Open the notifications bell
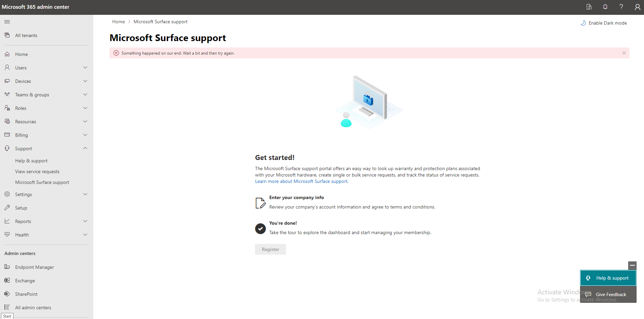The height and width of the screenshot is (319, 644). (x=605, y=7)
